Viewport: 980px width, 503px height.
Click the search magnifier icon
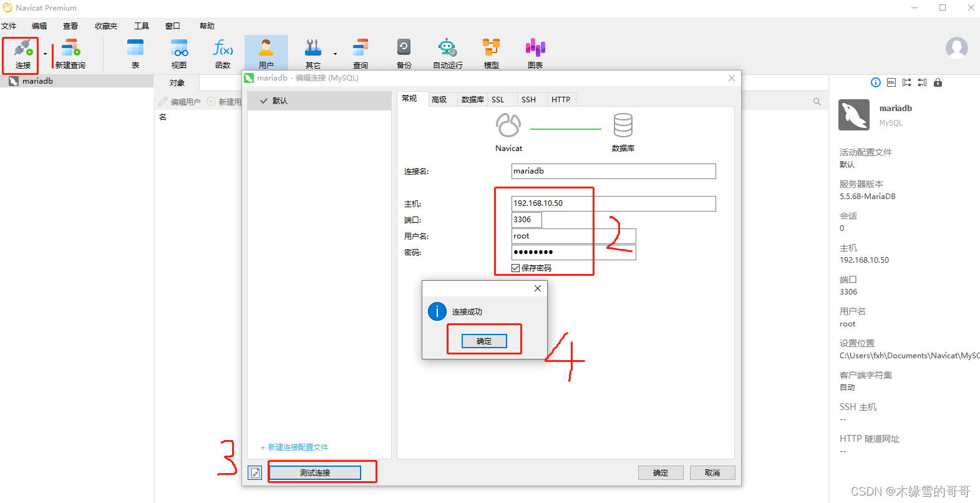pos(817,102)
